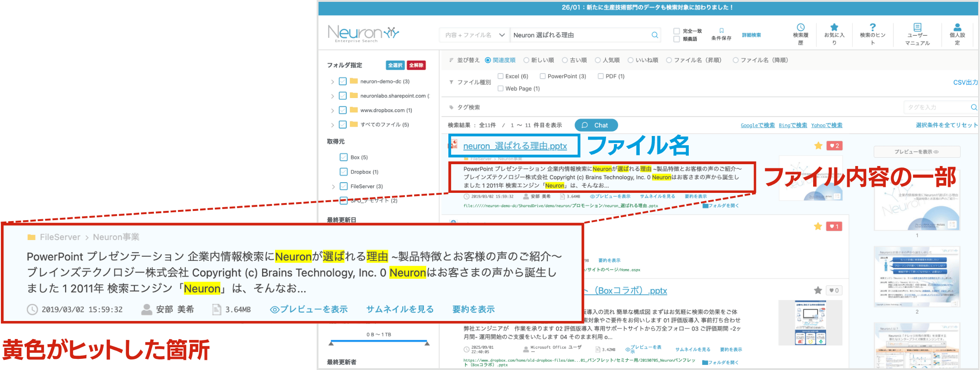The image size is (980, 370).
Task: Toggle favorite star on neuron_選ばれる理由.pptx
Action: click(x=818, y=146)
